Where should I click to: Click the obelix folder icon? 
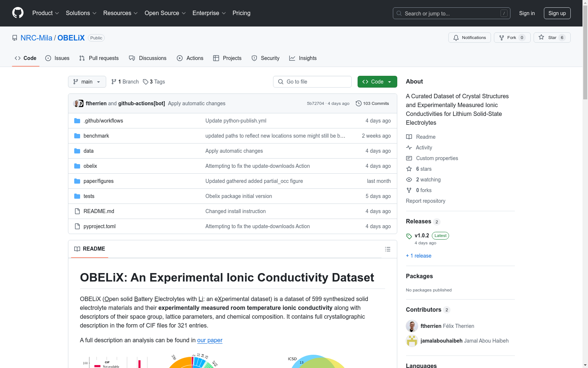click(77, 166)
